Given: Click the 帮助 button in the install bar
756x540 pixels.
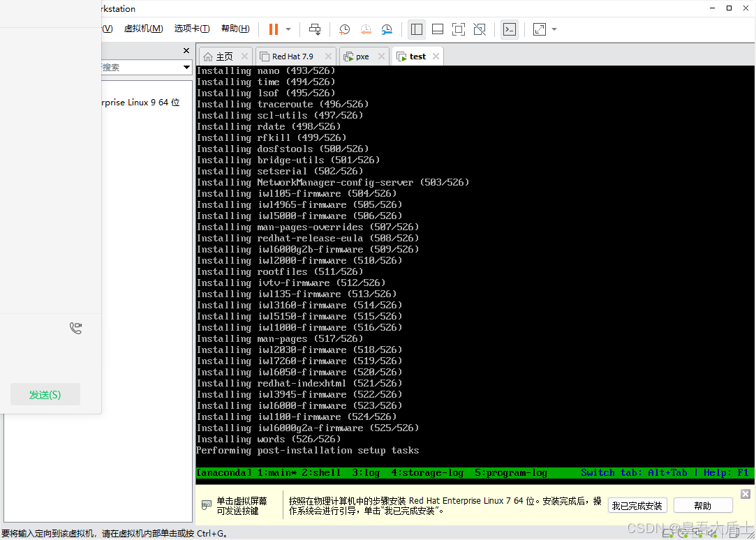Looking at the screenshot, I should pyautogui.click(x=702, y=506).
